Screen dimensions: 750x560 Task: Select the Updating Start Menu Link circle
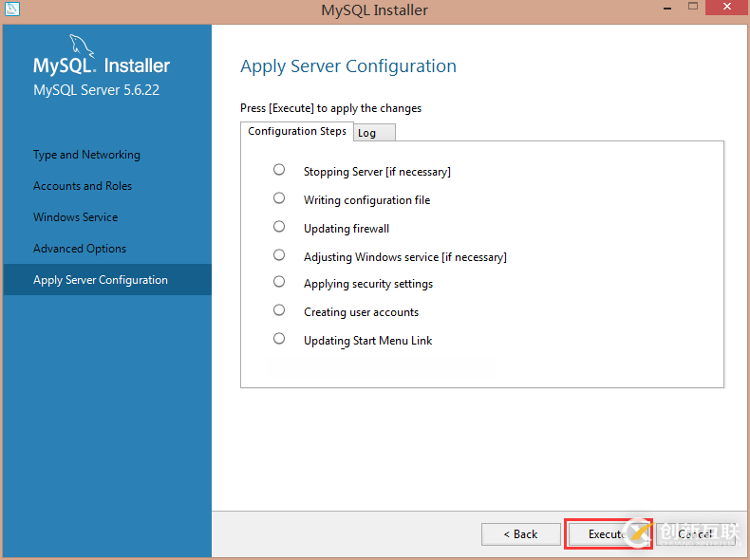(279, 339)
